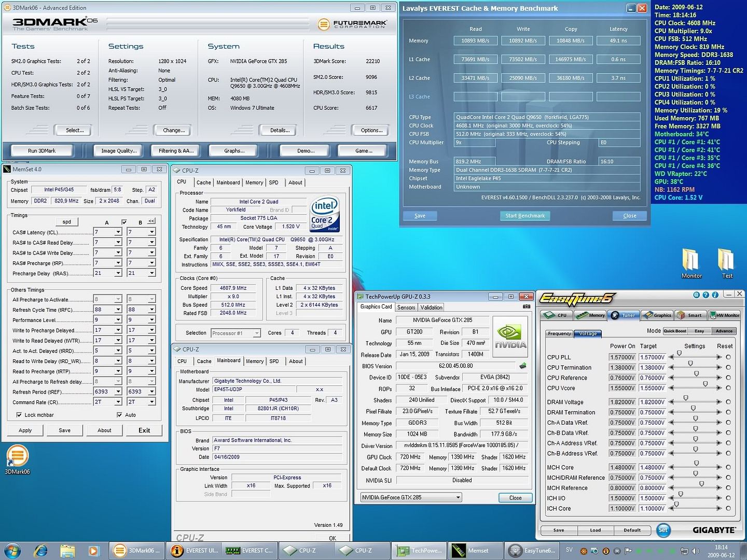Adjust the DRAM Voltage slider handle
Image resolution: width=747 pixels, height=560 pixels.
pos(686,399)
